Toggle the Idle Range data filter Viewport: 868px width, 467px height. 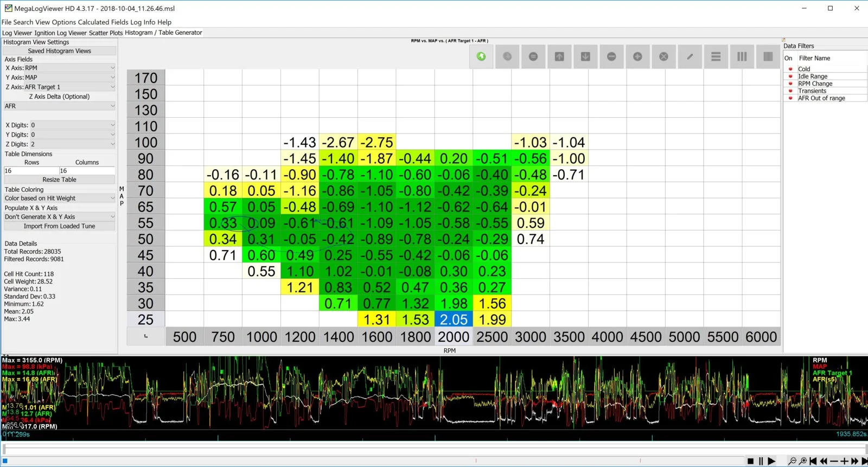pyautogui.click(x=790, y=76)
